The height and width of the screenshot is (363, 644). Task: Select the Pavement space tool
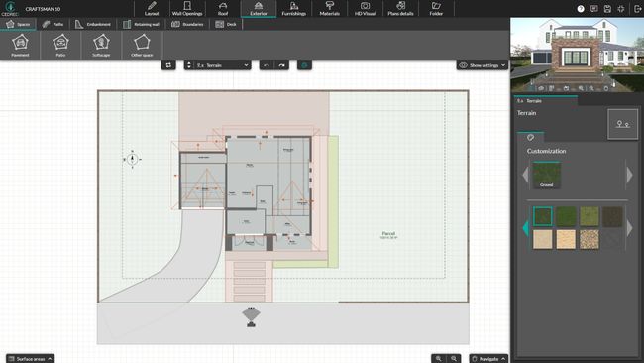(20, 46)
